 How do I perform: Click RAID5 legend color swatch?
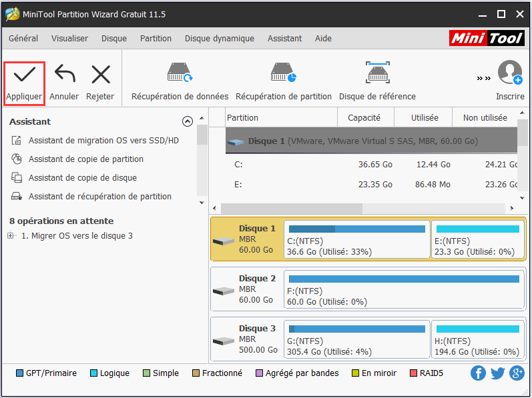point(413,373)
